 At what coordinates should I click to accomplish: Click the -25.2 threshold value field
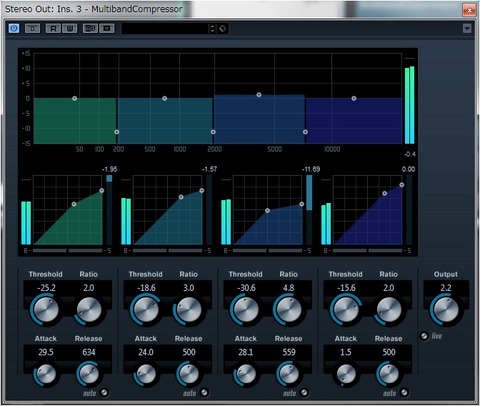click(46, 288)
